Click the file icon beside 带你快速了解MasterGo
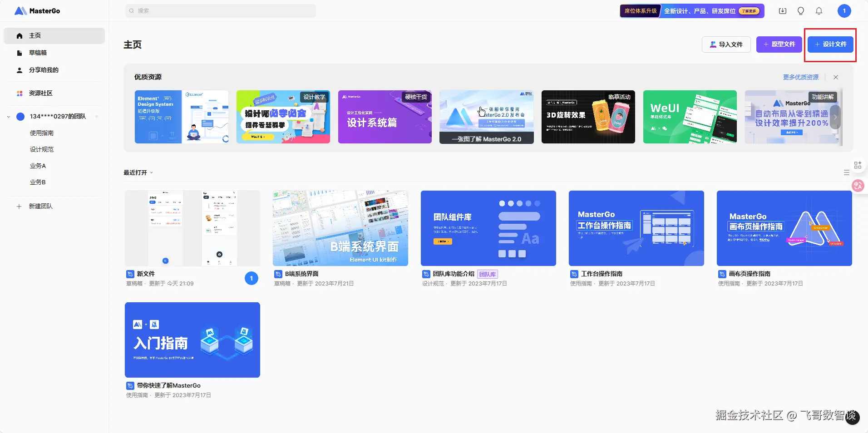The width and height of the screenshot is (868, 433). pos(130,386)
